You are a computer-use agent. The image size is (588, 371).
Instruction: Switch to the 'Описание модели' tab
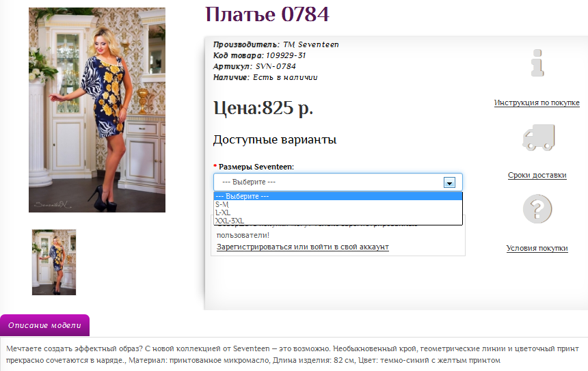pos(45,325)
